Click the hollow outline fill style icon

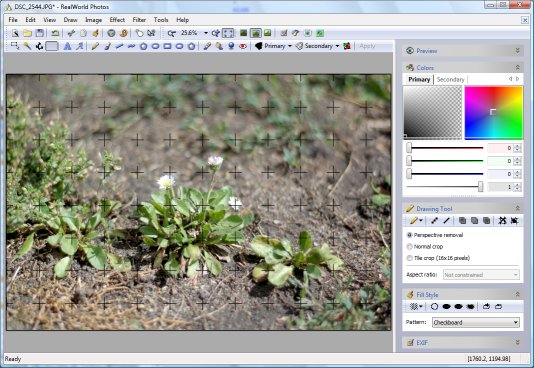point(434,307)
